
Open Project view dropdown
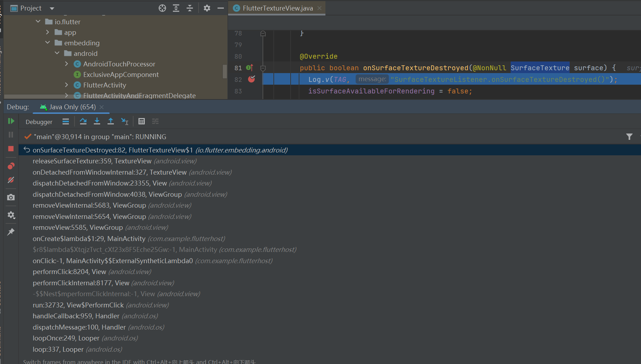52,8
